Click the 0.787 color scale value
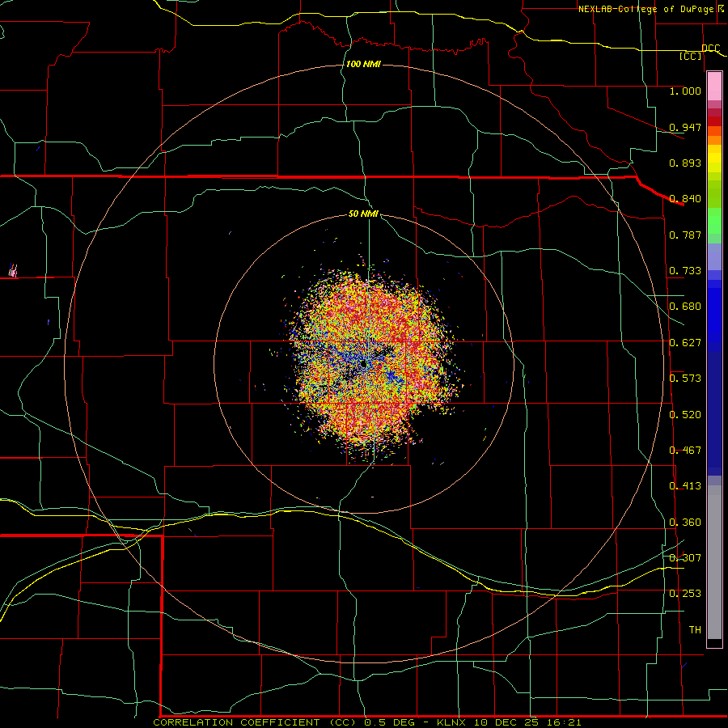Image resolution: width=728 pixels, height=728 pixels. coord(685,235)
